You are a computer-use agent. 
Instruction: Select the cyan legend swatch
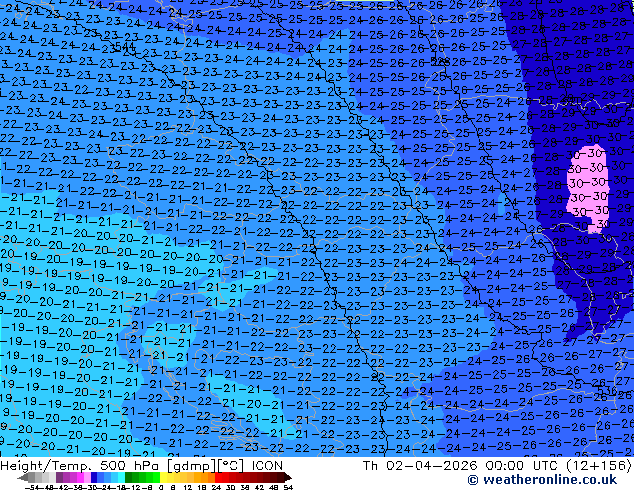coord(121,478)
